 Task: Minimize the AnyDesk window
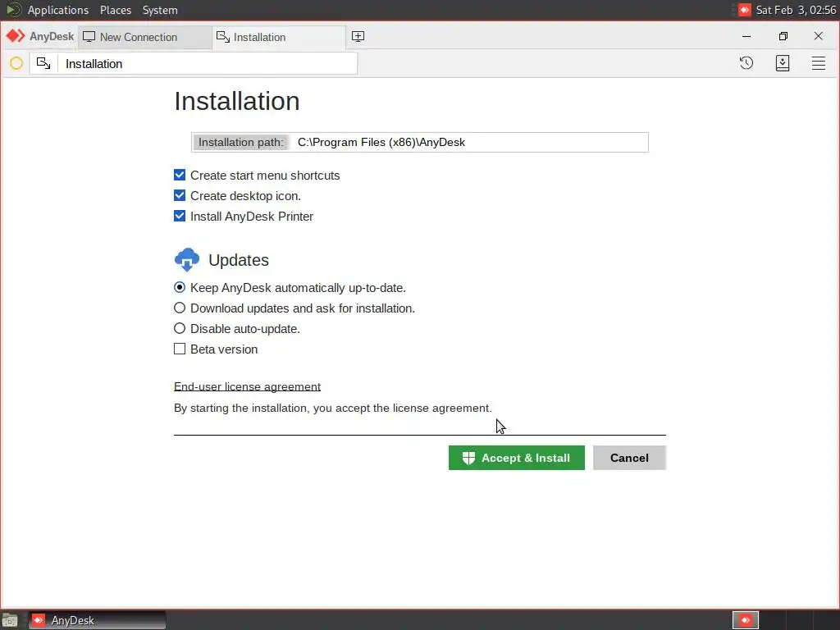[746, 36]
